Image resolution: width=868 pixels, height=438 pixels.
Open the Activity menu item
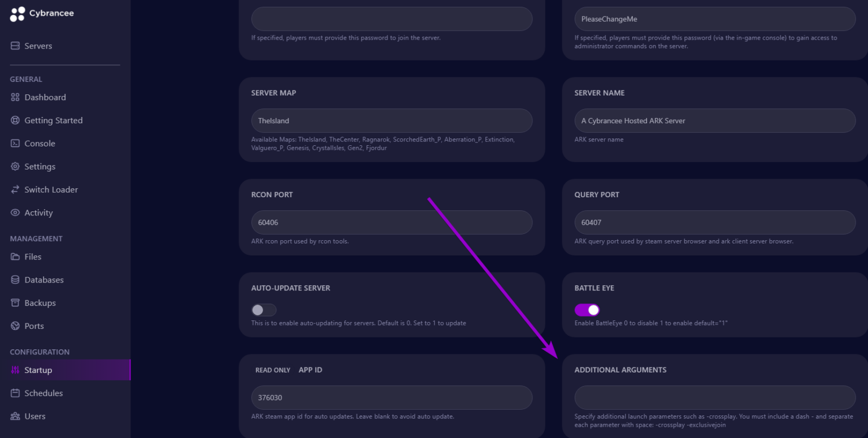pyautogui.click(x=38, y=213)
